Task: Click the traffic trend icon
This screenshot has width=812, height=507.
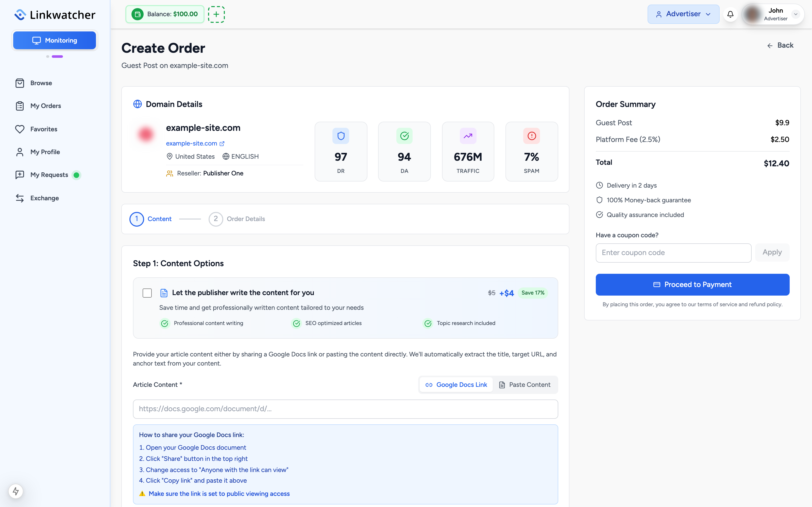Action: [468, 136]
